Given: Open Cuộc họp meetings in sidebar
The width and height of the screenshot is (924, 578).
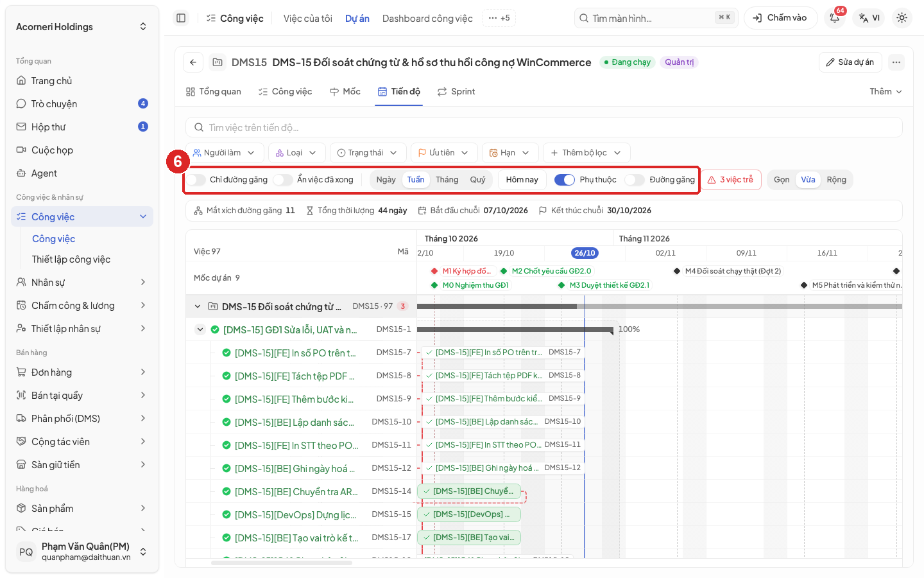Looking at the screenshot, I should coord(82,150).
